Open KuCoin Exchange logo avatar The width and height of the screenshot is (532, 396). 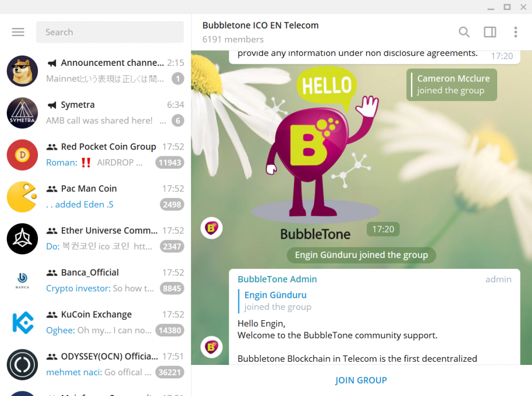(x=22, y=322)
